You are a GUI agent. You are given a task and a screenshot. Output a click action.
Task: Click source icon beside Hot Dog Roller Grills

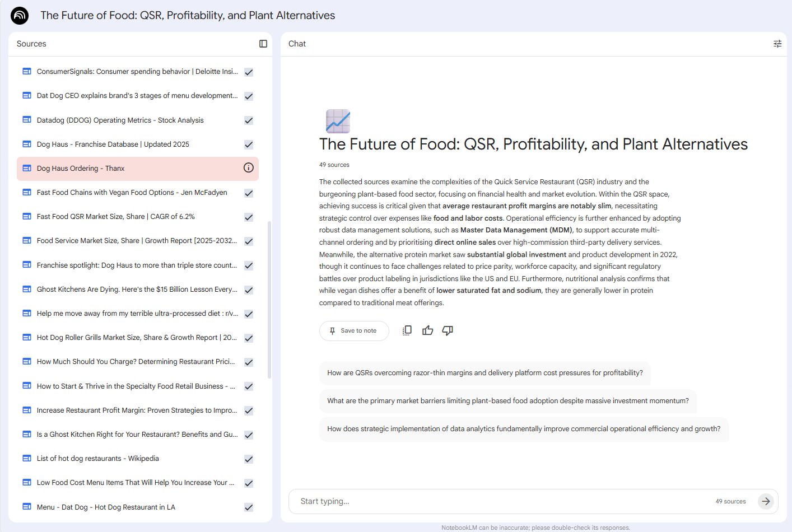(x=27, y=337)
